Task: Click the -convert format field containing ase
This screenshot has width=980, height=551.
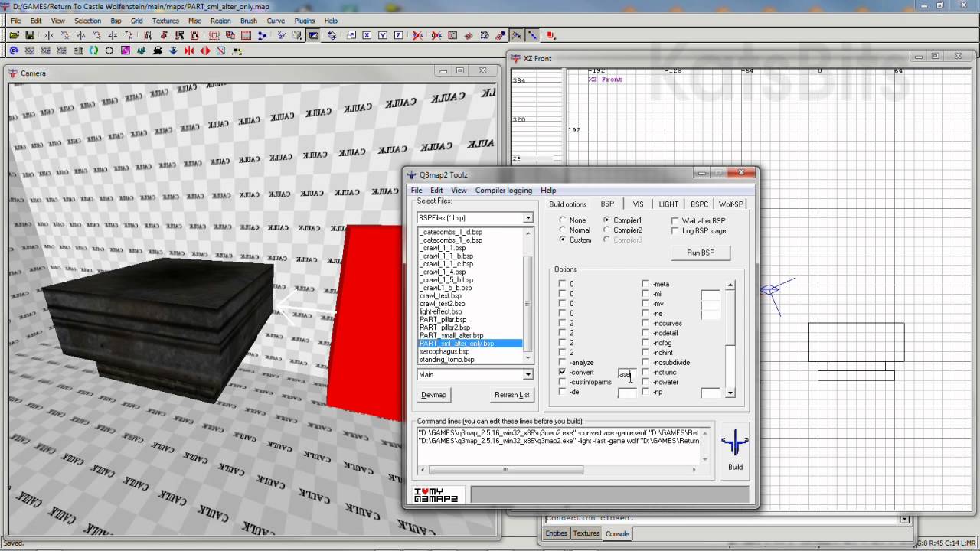Action: point(626,374)
